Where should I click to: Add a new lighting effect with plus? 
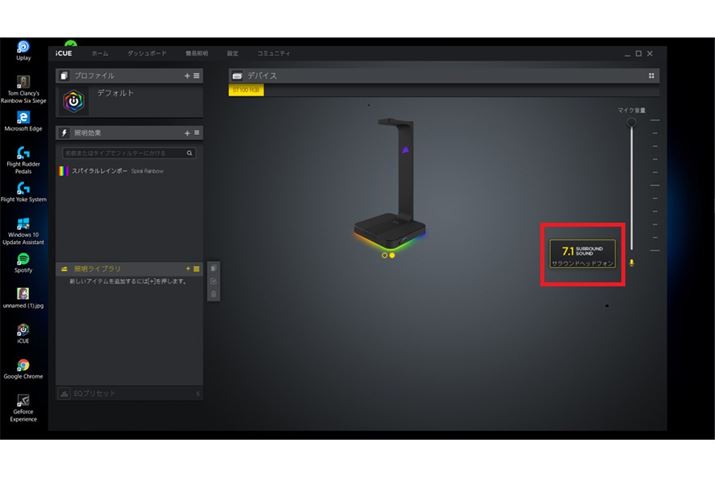click(x=187, y=133)
